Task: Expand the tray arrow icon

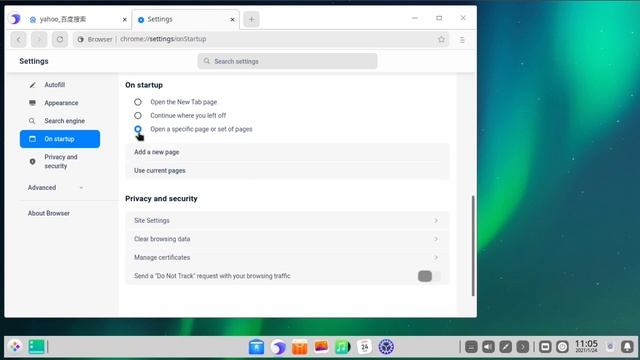Action: coord(522,347)
